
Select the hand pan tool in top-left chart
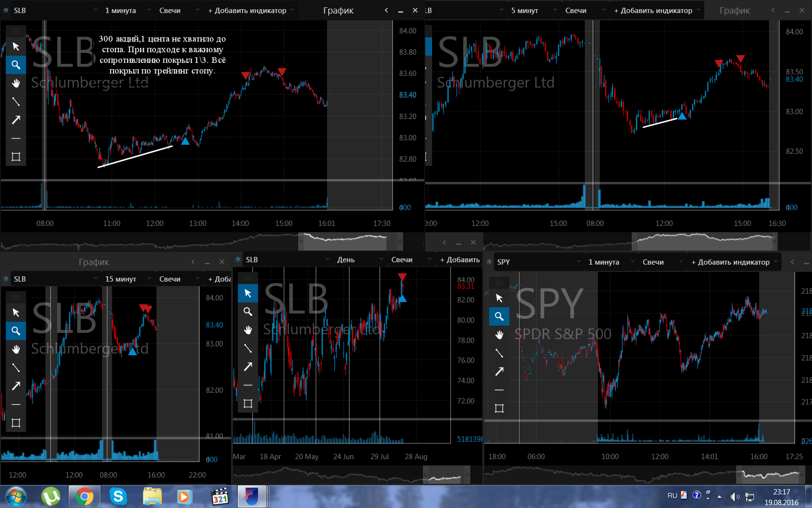(x=16, y=83)
